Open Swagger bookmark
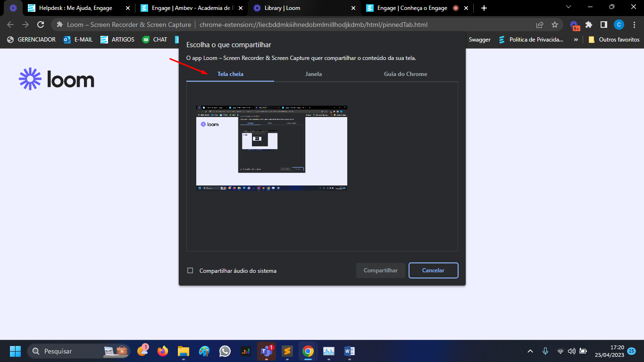Viewport: 644px width, 362px height. coord(479,40)
